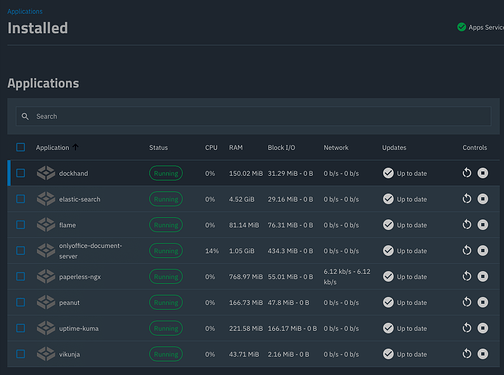Stop the dockhand app
504x375 pixels.
coord(483,173)
